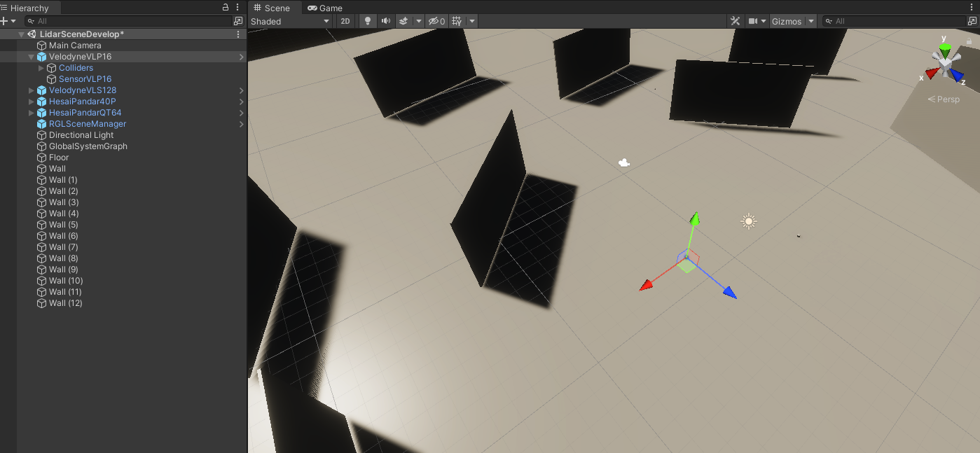
Task: Click the scene camera settings icon
Action: click(754, 21)
